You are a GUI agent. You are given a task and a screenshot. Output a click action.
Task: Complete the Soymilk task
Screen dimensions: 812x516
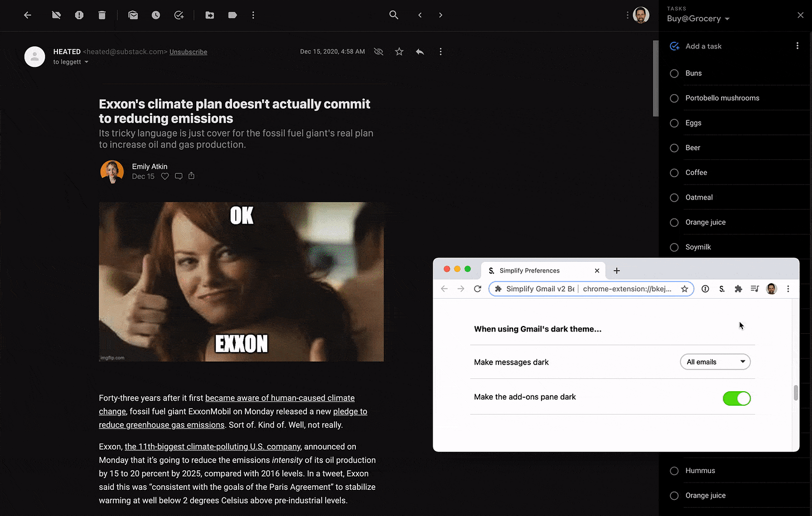674,247
